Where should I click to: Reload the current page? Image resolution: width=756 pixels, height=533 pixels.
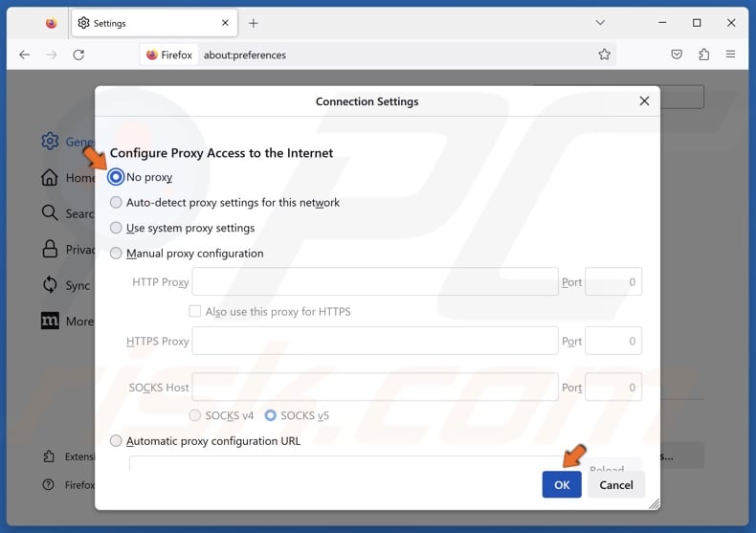click(x=78, y=55)
